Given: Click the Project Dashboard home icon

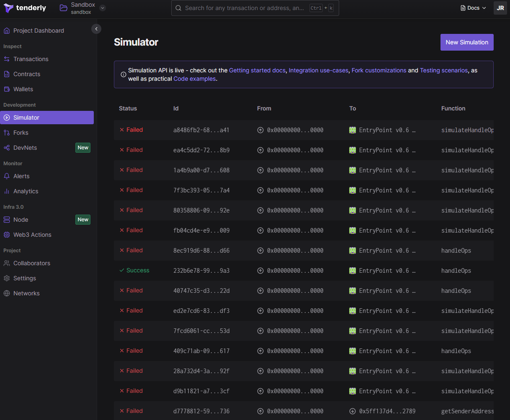Looking at the screenshot, I should point(7,31).
